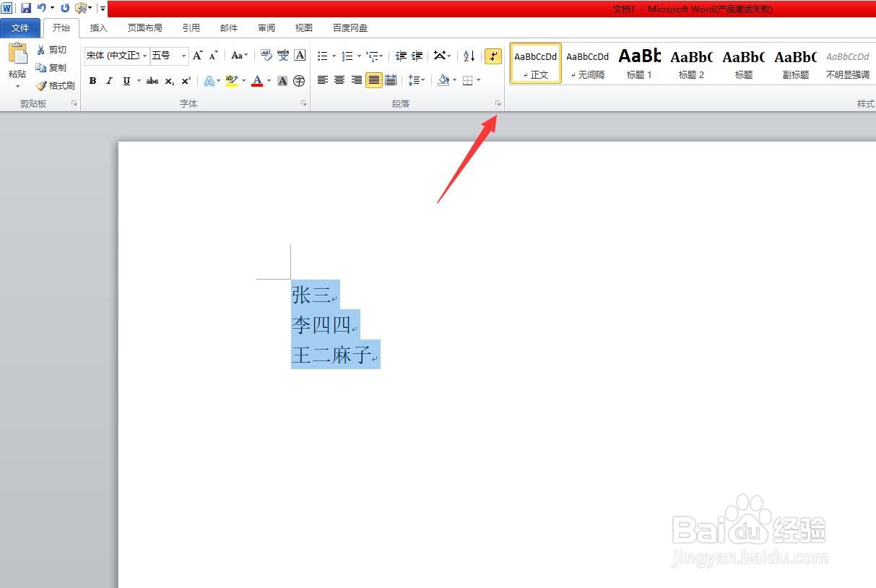
Task: Open font color dropdown arrow
Action: point(269,81)
